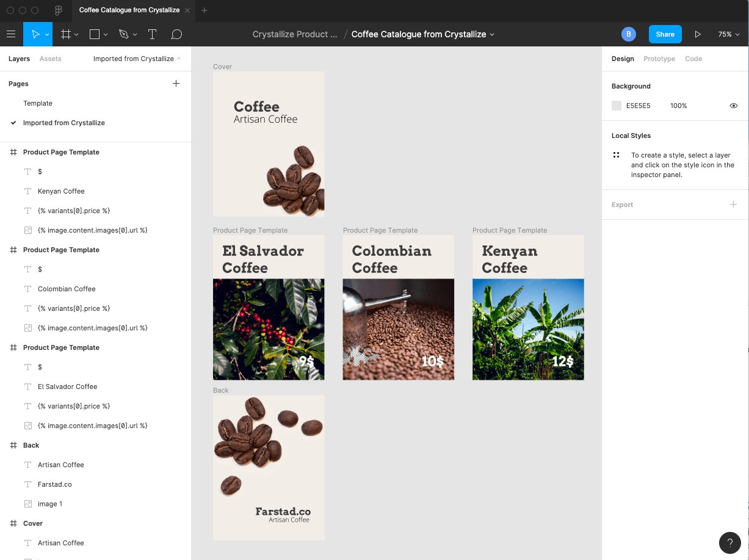Add a new page with plus icon

(176, 84)
